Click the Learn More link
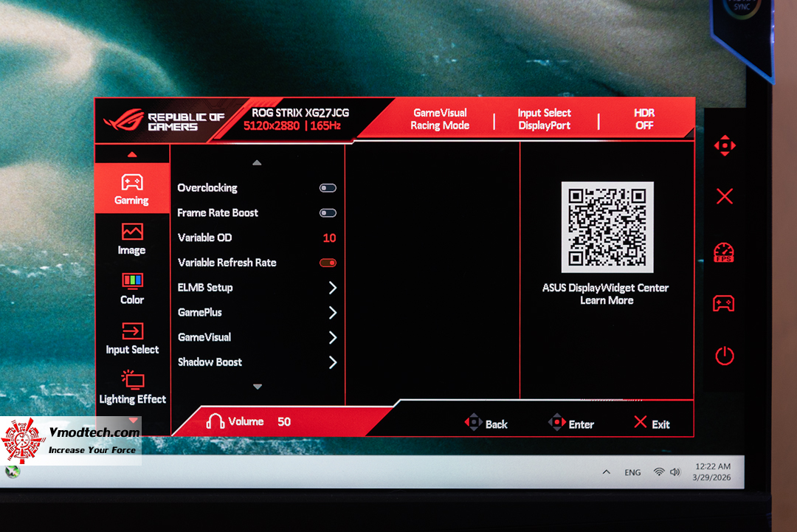The image size is (797, 532). [x=607, y=300]
